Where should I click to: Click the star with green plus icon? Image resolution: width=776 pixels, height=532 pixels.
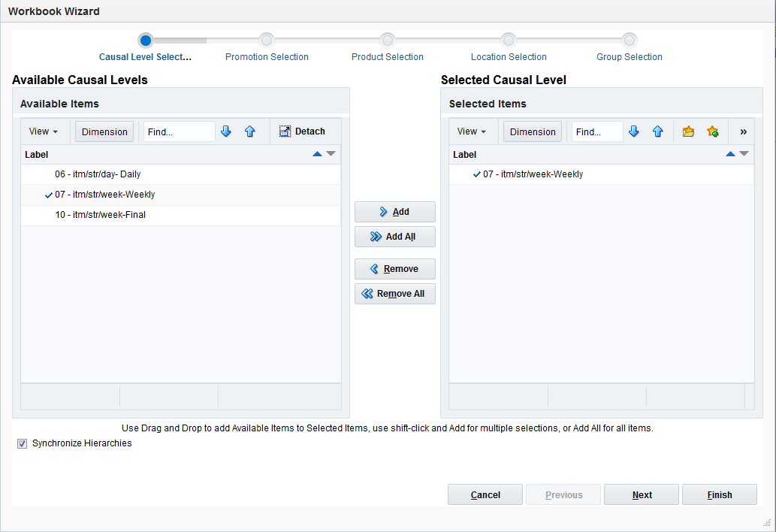click(x=713, y=131)
